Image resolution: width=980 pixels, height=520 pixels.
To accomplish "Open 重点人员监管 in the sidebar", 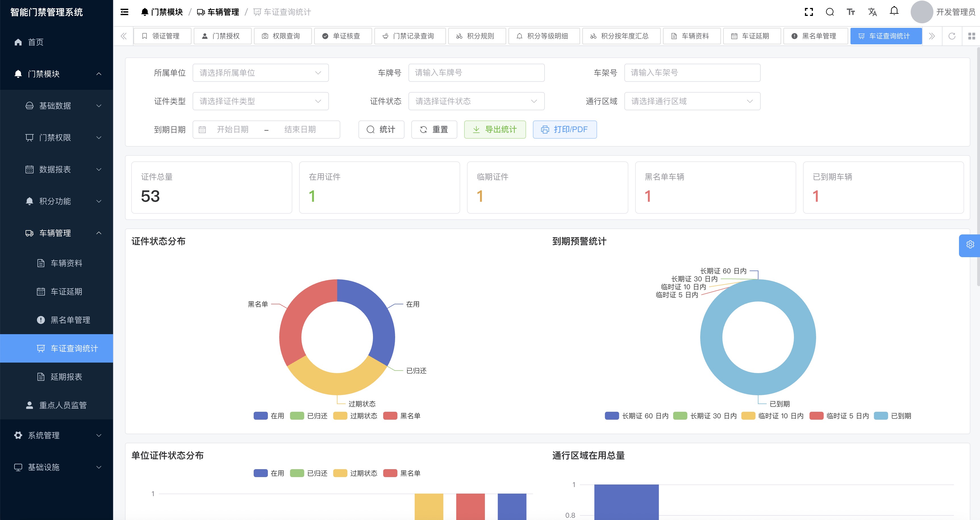I will click(56, 405).
